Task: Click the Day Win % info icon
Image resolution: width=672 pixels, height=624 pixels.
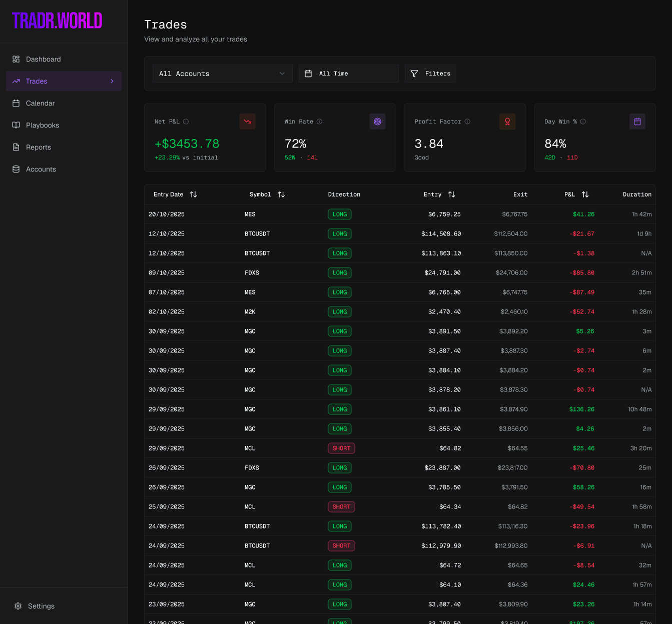Action: click(x=583, y=121)
